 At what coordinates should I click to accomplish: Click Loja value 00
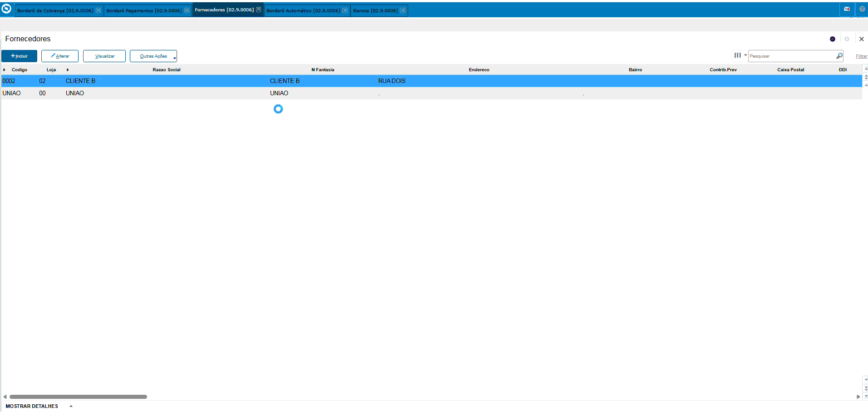click(42, 93)
